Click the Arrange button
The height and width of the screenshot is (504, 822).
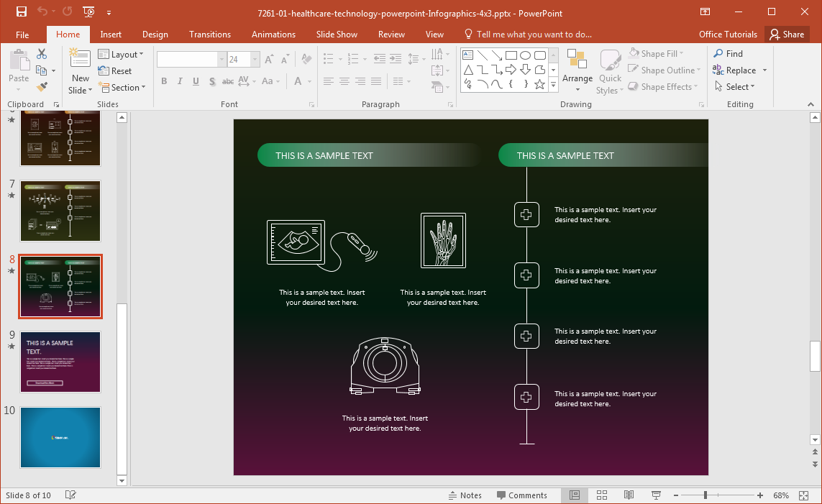(577, 71)
